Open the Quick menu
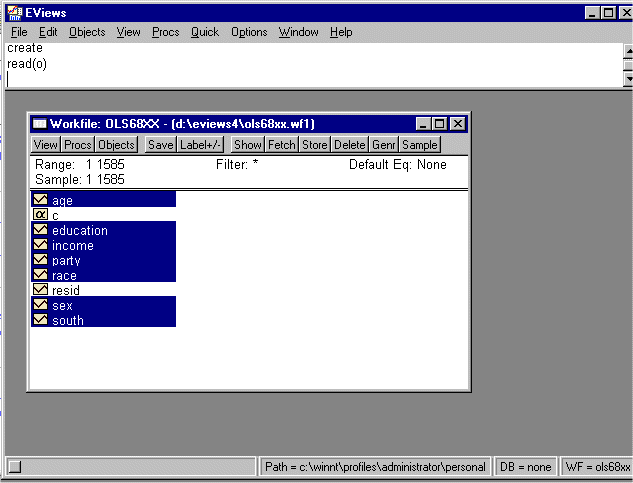This screenshot has width=633, height=483. pos(204,32)
